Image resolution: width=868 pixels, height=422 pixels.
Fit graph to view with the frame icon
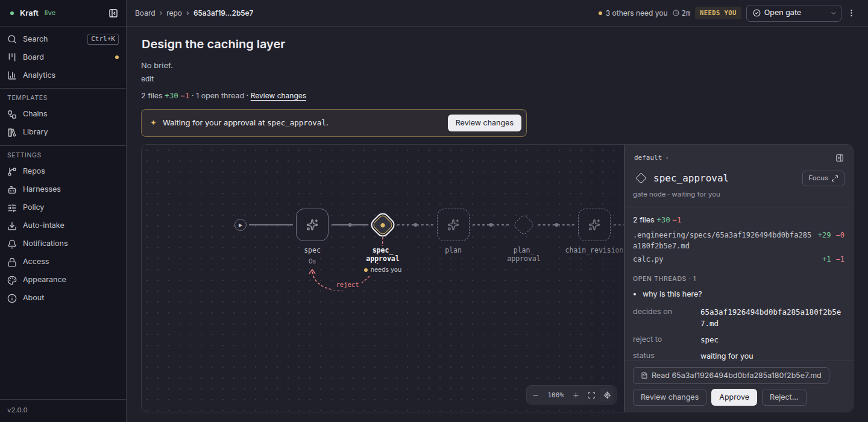pyautogui.click(x=591, y=395)
